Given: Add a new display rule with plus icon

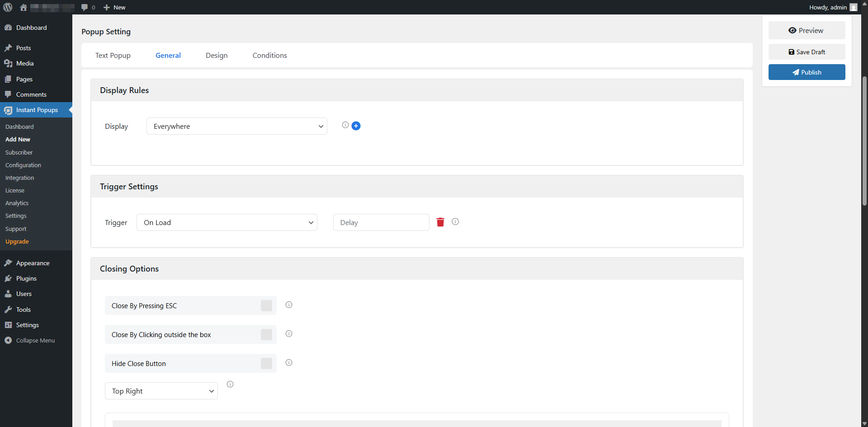Looking at the screenshot, I should point(356,126).
